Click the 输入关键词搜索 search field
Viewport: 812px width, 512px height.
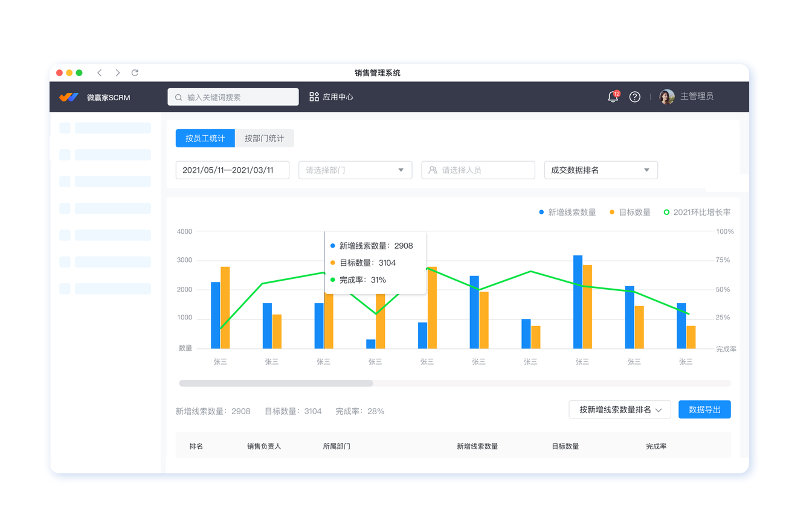(233, 97)
